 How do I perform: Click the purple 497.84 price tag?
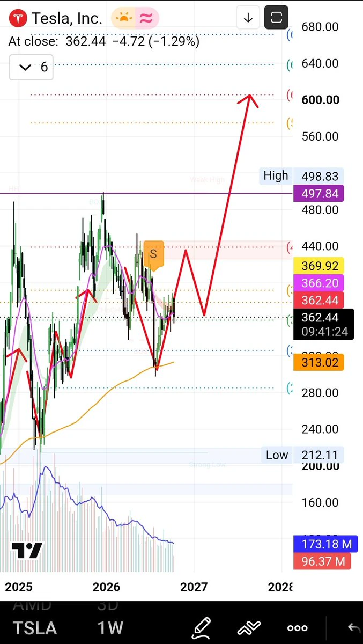tap(318, 193)
